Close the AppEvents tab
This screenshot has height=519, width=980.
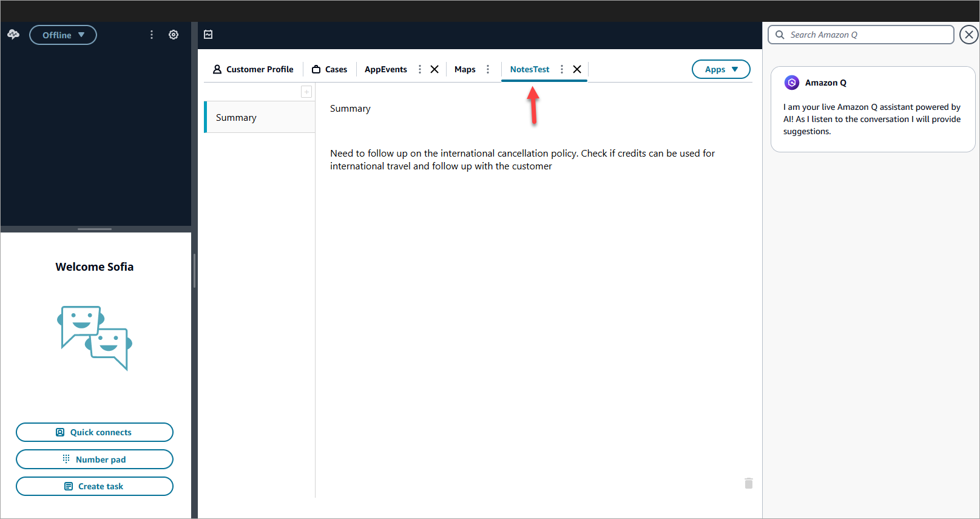tap(434, 69)
